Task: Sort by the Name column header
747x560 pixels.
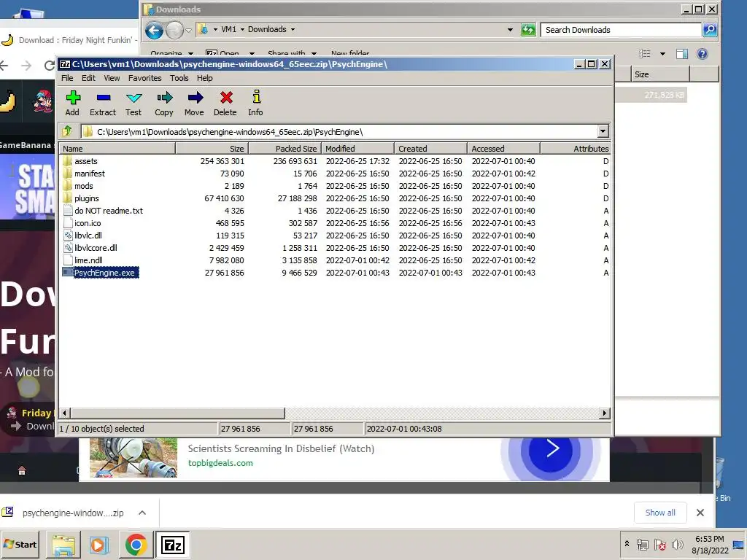Action: [117, 149]
